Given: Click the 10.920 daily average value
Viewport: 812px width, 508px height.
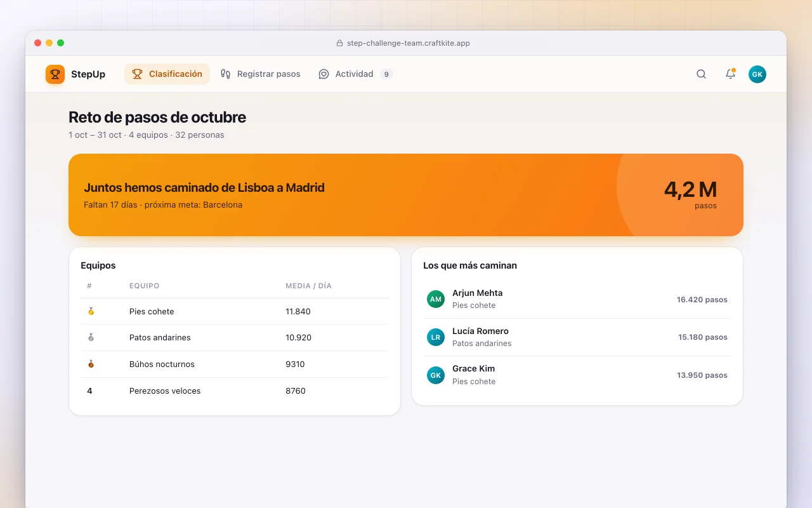Looking at the screenshot, I should point(299,338).
